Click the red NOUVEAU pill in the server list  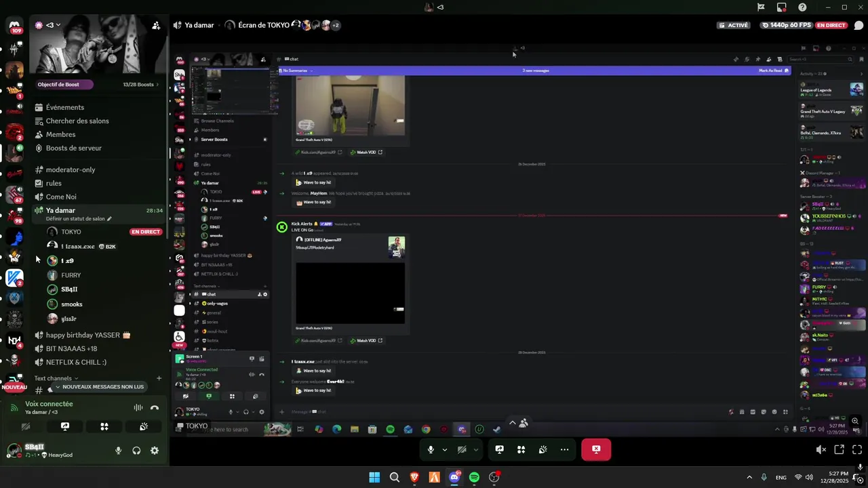point(14,387)
